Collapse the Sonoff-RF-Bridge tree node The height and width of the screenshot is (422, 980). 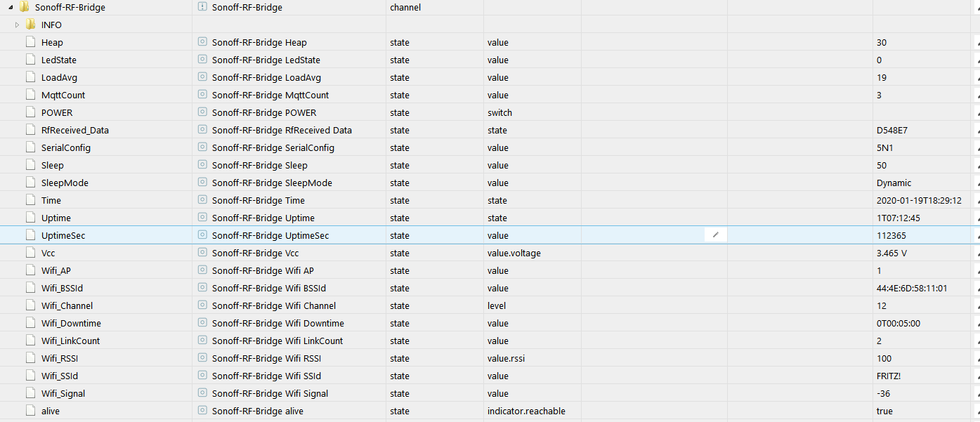pos(10,7)
